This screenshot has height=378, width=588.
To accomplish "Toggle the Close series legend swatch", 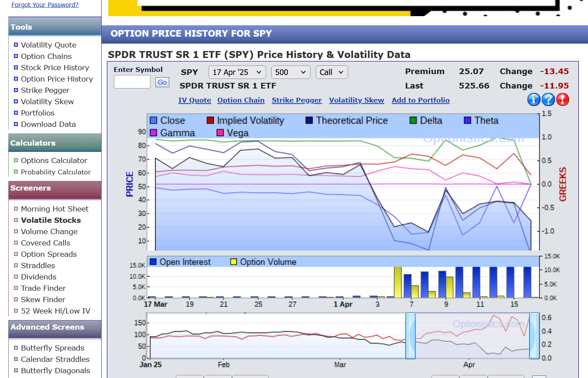I will [x=154, y=120].
